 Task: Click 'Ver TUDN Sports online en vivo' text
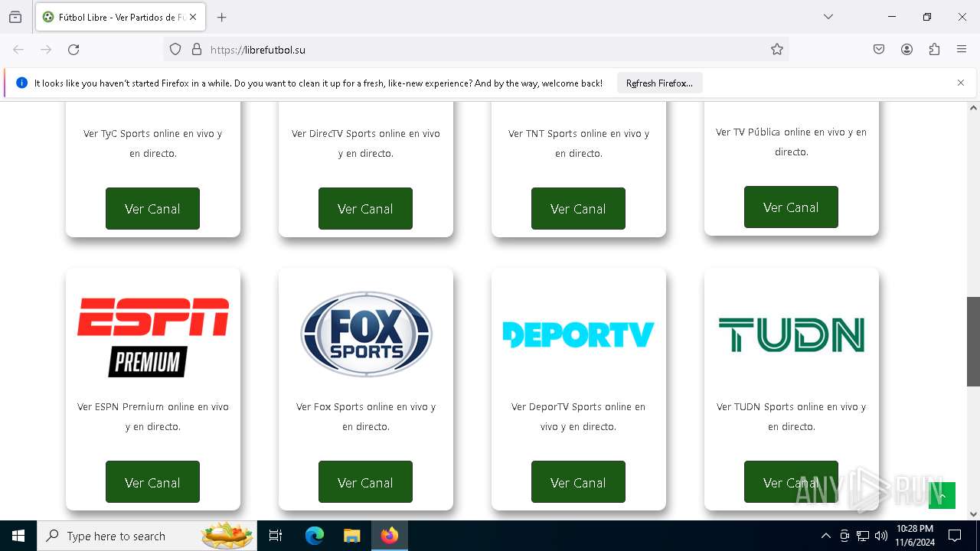[792, 407]
